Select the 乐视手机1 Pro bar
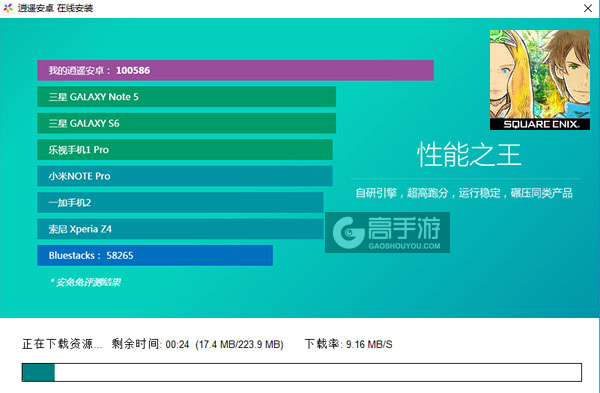 pos(185,150)
